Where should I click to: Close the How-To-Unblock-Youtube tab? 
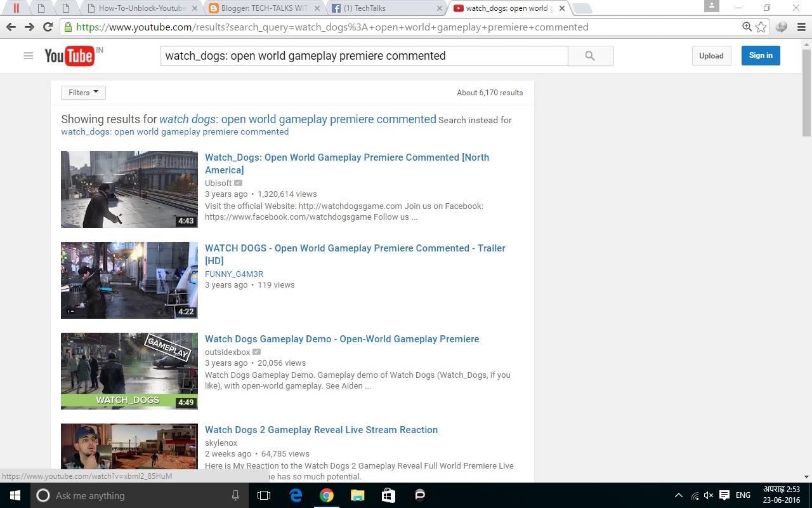[194, 8]
